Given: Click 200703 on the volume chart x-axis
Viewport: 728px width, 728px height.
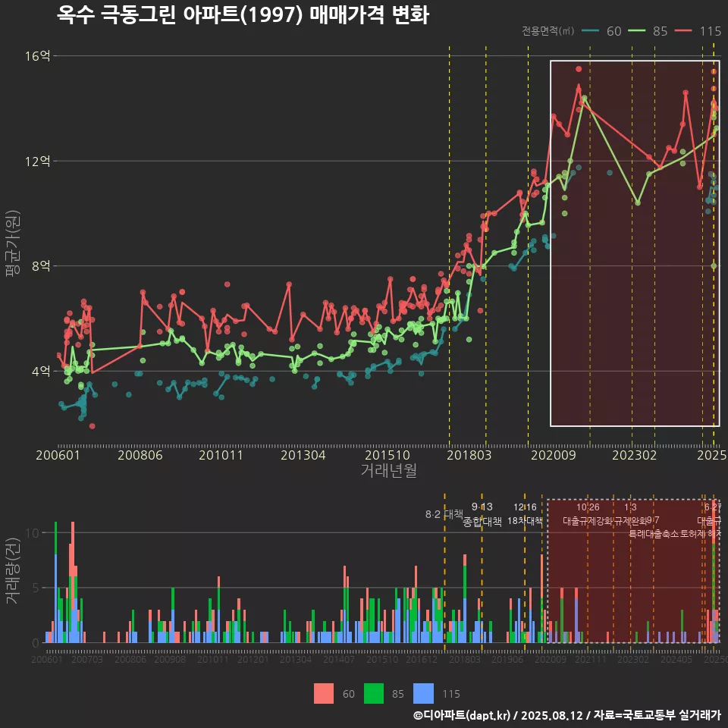Looking at the screenshot, I should (x=86, y=659).
